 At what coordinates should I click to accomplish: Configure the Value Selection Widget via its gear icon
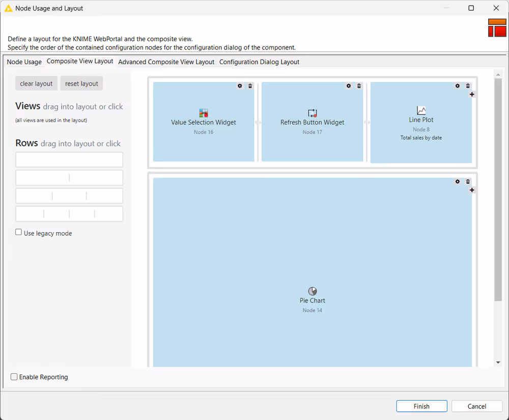pos(239,86)
